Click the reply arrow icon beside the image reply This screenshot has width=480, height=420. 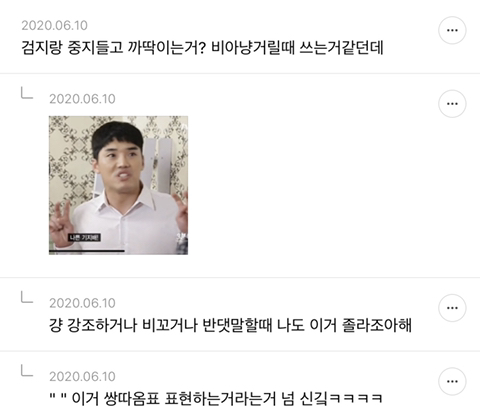point(27,93)
